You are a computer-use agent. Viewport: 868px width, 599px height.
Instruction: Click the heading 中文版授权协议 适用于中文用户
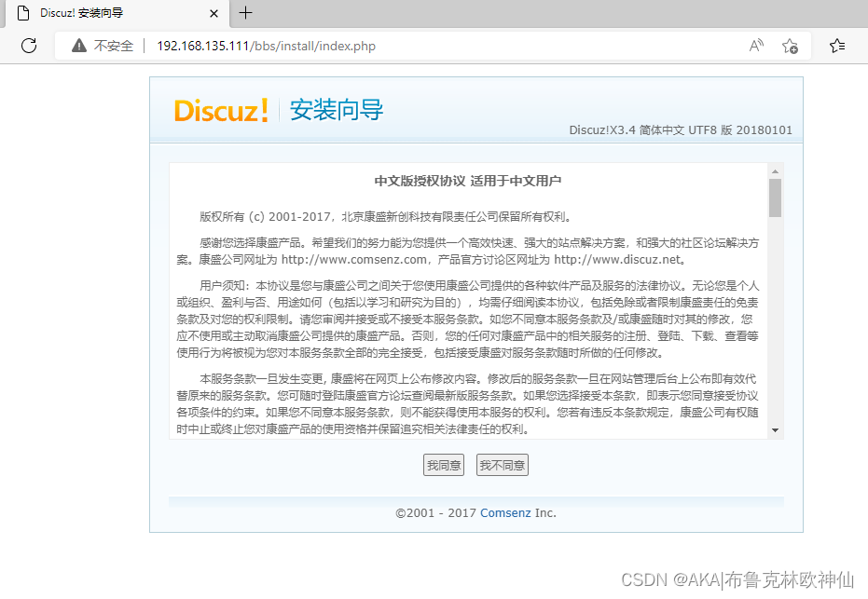(x=468, y=181)
